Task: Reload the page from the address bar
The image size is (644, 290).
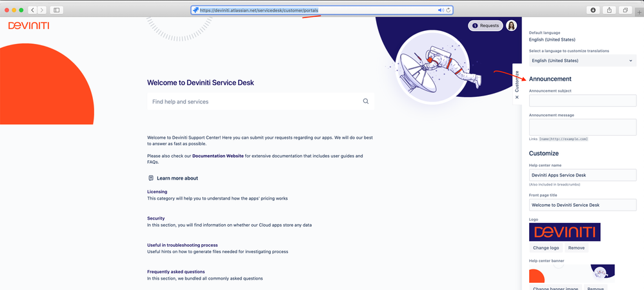Action: (448, 10)
